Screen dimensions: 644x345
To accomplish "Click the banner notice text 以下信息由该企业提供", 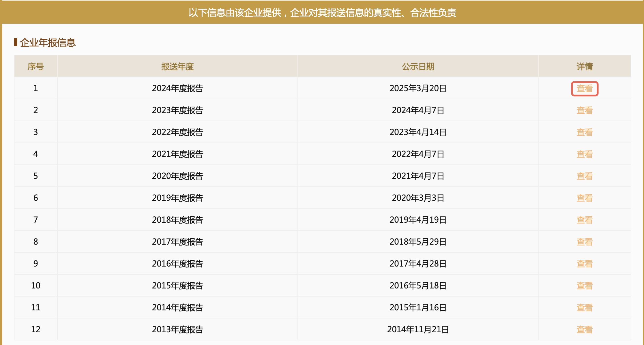I will [x=235, y=13].
